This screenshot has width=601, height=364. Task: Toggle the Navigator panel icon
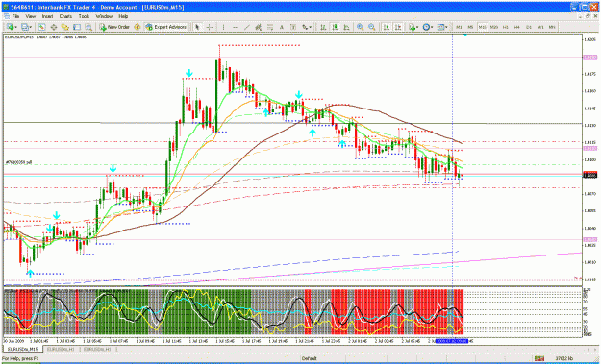point(64,27)
